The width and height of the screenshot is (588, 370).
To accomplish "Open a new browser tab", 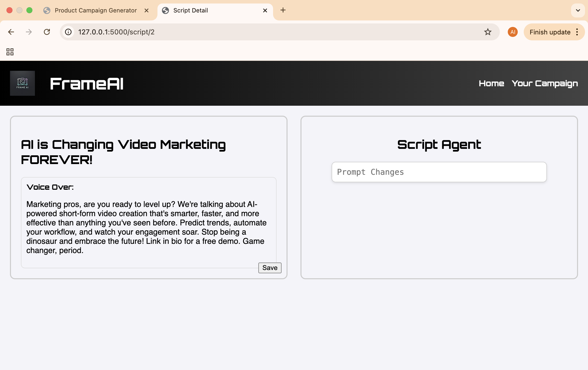I will pyautogui.click(x=283, y=10).
